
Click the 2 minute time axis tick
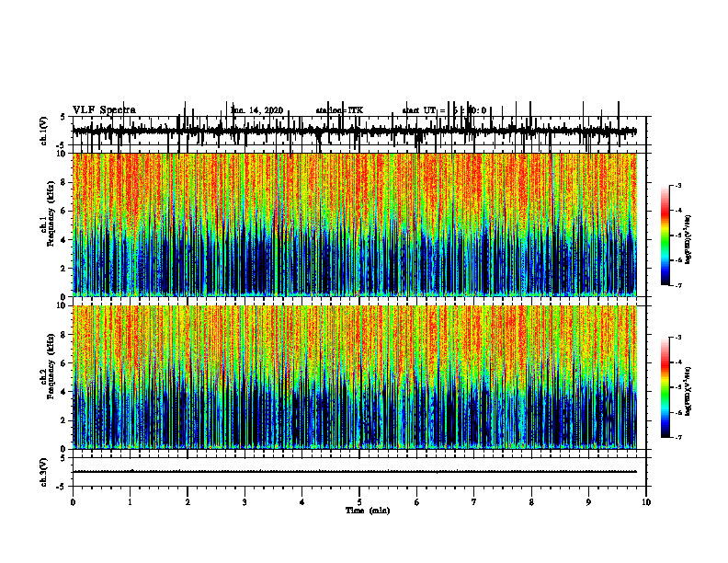(188, 502)
